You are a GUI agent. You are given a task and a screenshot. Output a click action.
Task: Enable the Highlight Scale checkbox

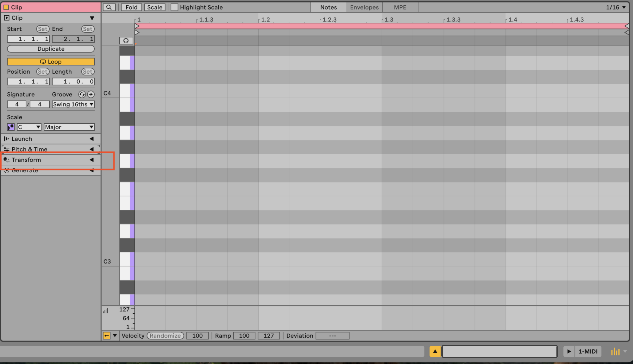point(174,7)
